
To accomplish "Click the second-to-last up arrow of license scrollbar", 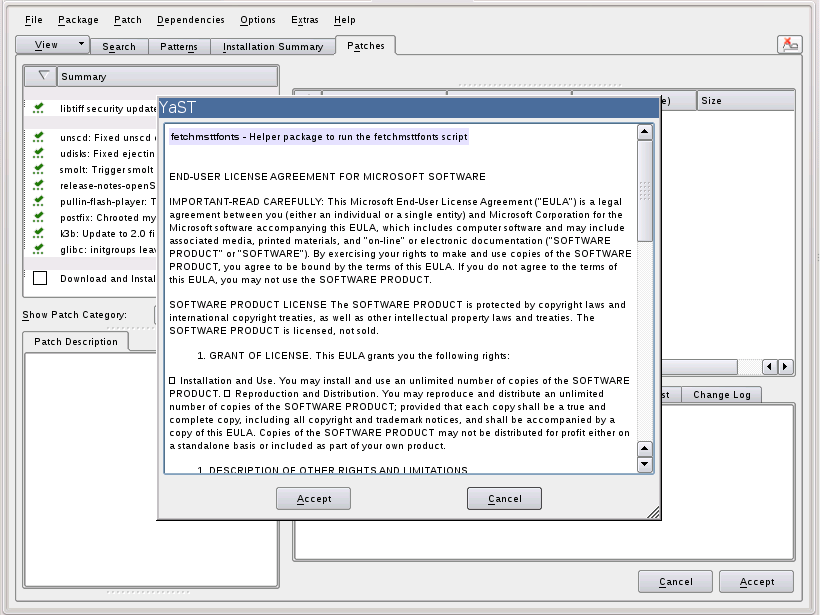I will point(645,449).
